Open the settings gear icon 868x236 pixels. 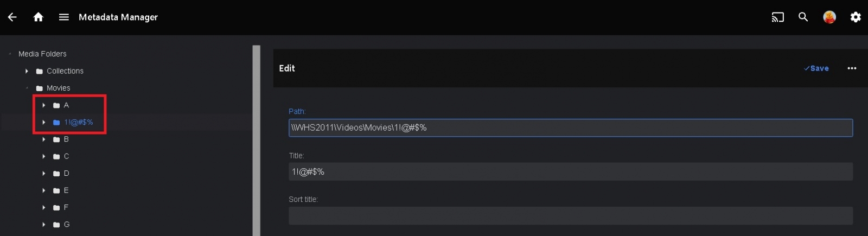(856, 17)
